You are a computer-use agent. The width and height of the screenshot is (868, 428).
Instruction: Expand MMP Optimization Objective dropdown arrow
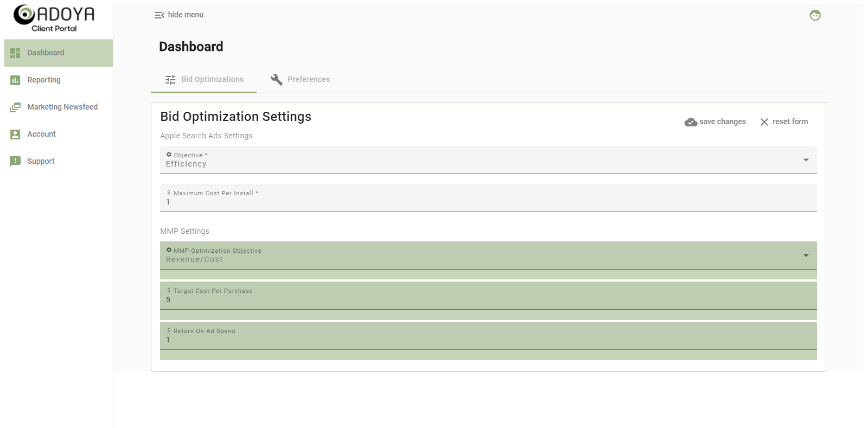tap(806, 255)
